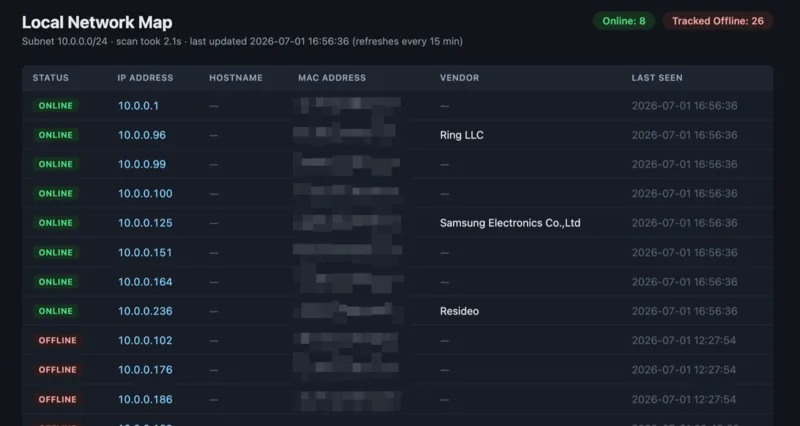
Task: Click ONLINE status badge for 10.0.0.164
Action: [56, 282]
